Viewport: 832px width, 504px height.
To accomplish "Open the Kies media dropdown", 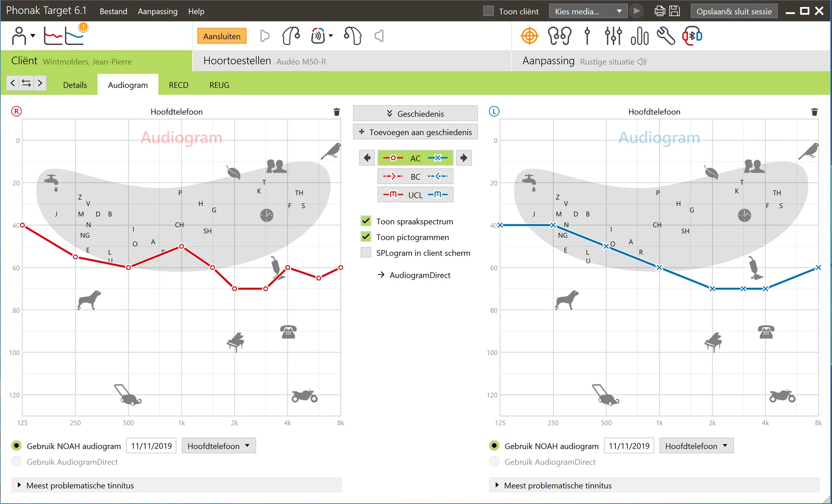I will point(588,11).
